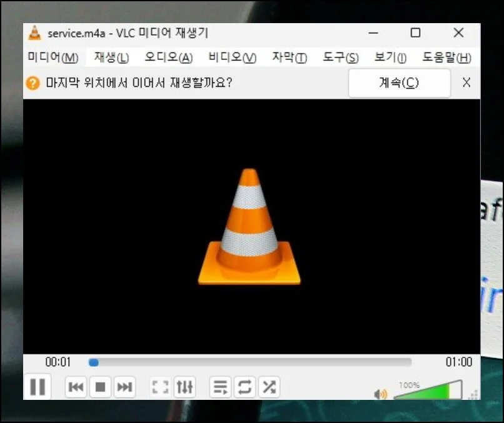Pause the playback with the pause button
504x423 pixels.
tap(38, 387)
